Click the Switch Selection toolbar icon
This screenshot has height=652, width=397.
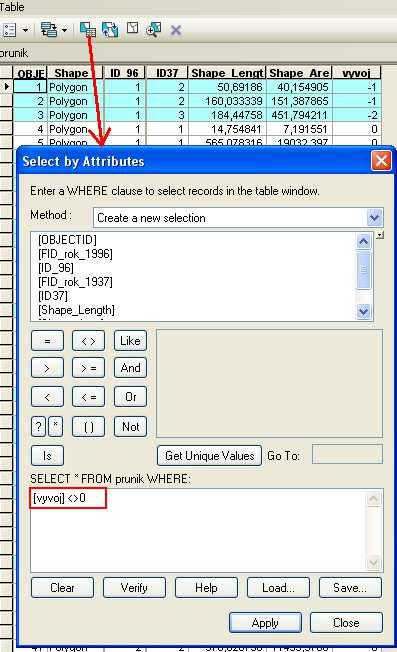(110, 30)
